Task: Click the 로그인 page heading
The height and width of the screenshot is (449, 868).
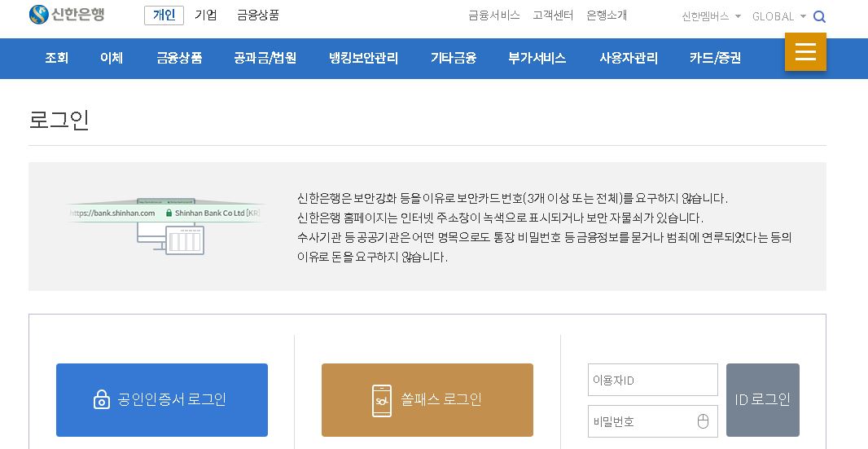Action: [59, 119]
